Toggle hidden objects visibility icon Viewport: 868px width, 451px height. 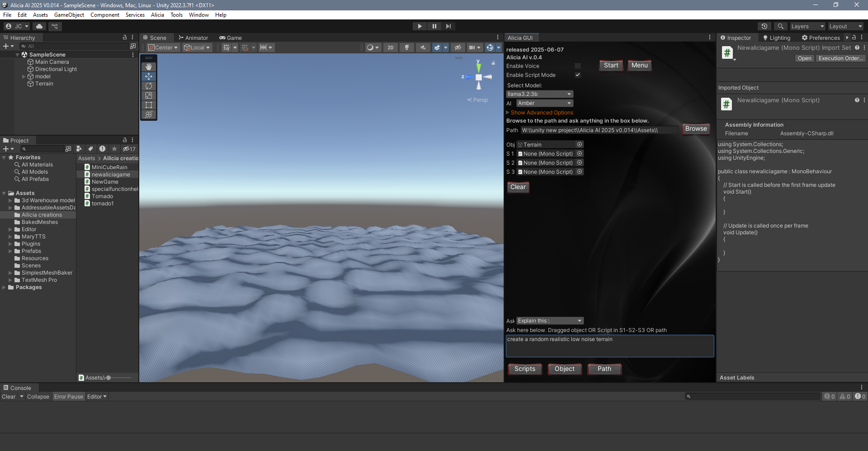coord(458,47)
